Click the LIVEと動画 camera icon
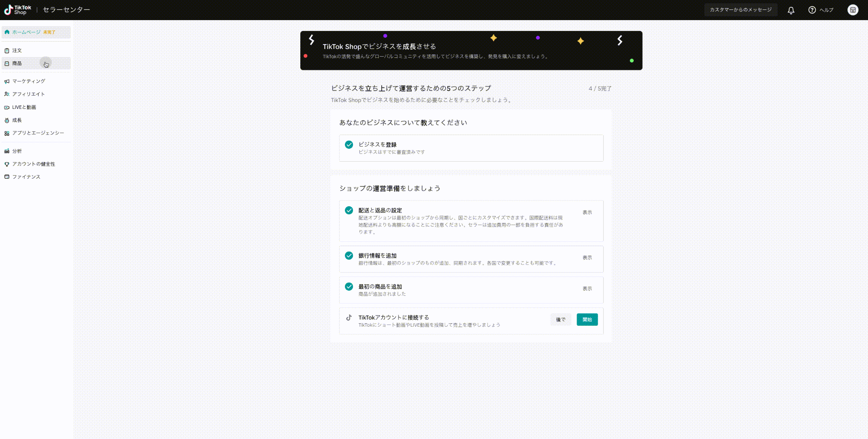 pyautogui.click(x=7, y=107)
